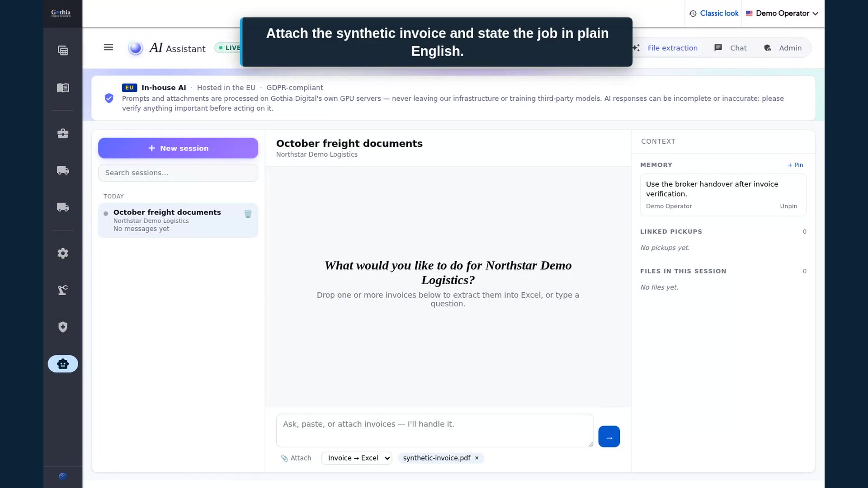
Task: Delete the October freight documents session
Action: (x=248, y=214)
